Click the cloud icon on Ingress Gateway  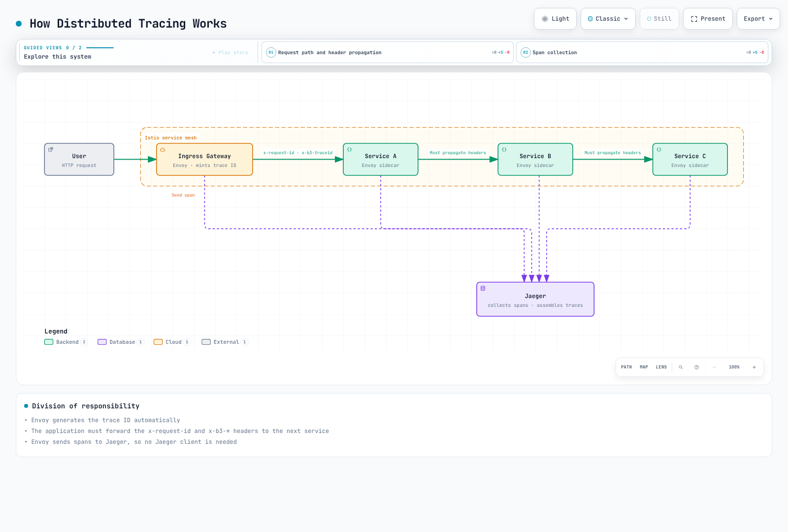click(163, 150)
